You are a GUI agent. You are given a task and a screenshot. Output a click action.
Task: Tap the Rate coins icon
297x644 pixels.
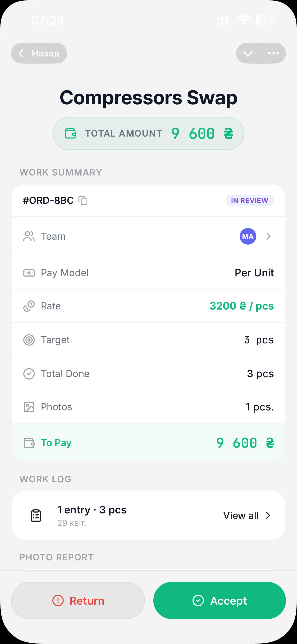[29, 306]
